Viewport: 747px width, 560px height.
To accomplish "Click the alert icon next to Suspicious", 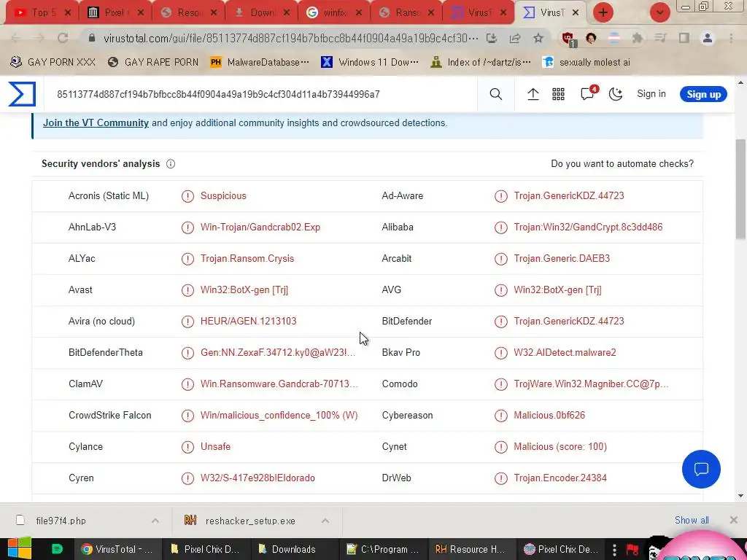I will click(x=187, y=195).
